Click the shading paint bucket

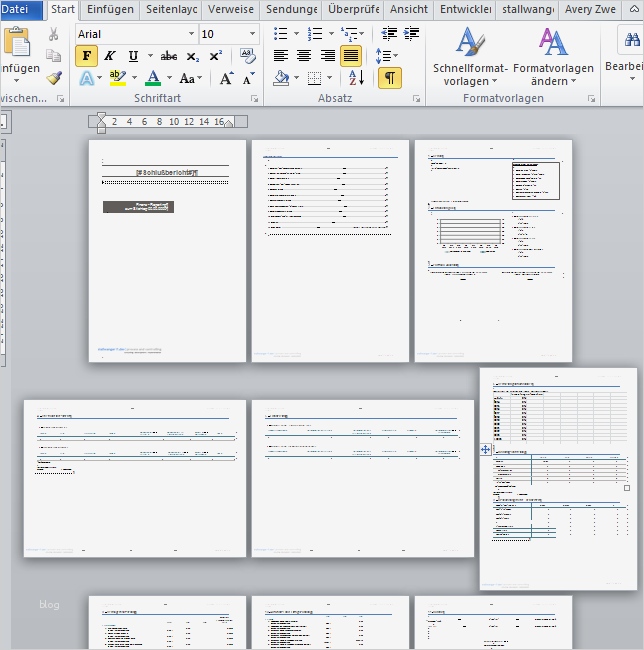point(281,78)
